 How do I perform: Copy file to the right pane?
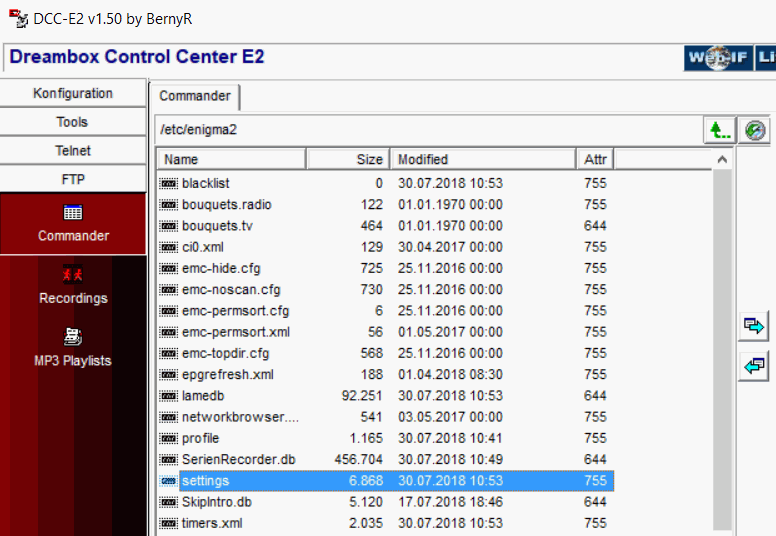(x=754, y=327)
